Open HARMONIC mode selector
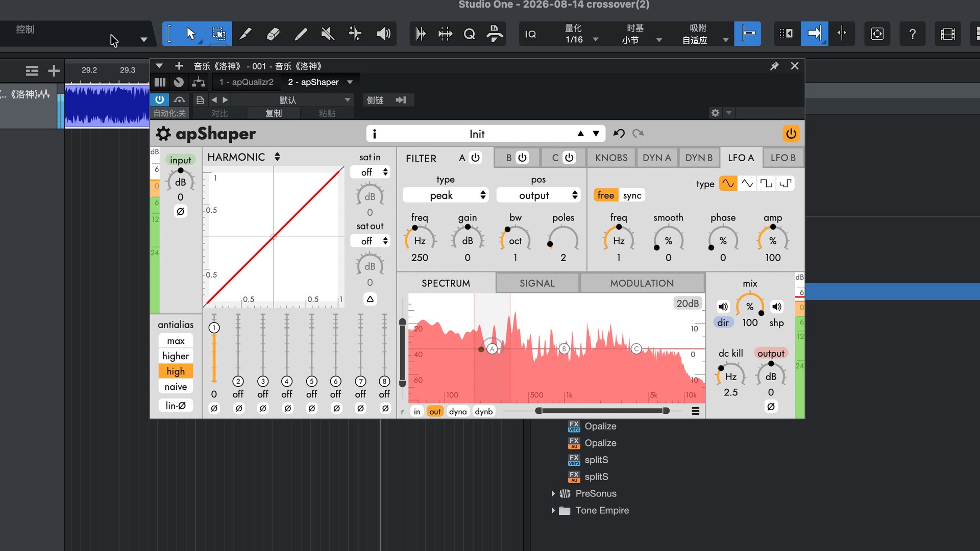Screen dimensions: 980x551 point(243,157)
